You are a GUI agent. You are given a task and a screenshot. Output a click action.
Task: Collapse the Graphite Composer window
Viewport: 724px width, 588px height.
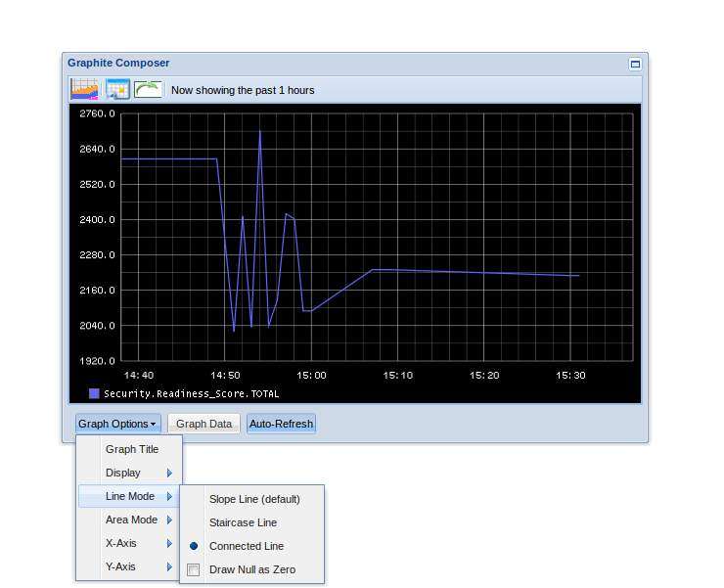(635, 64)
